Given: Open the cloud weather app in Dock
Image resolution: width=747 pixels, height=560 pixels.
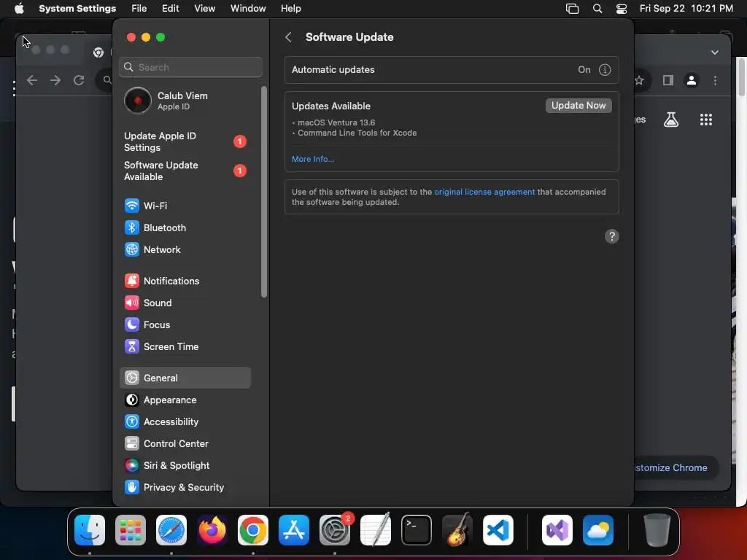Looking at the screenshot, I should [x=598, y=530].
